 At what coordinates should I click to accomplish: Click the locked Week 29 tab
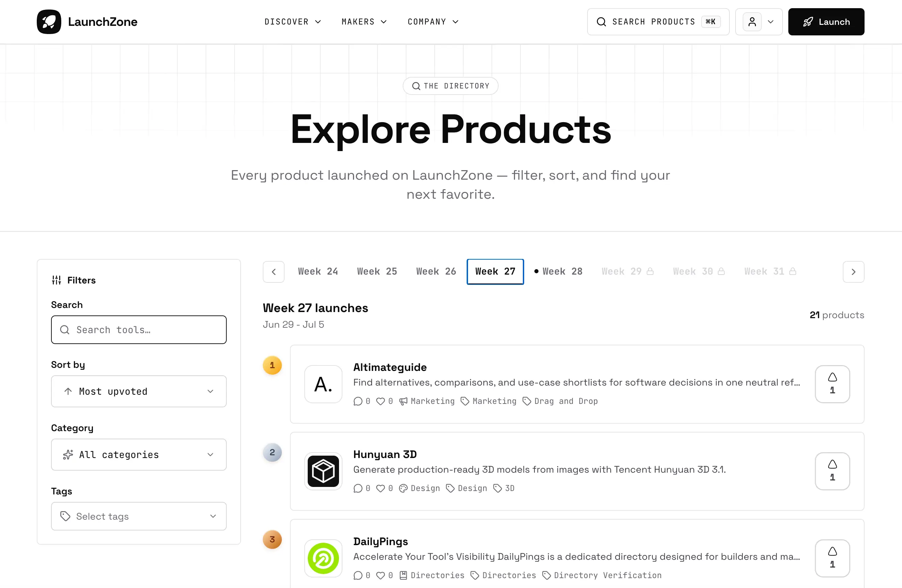pos(627,272)
